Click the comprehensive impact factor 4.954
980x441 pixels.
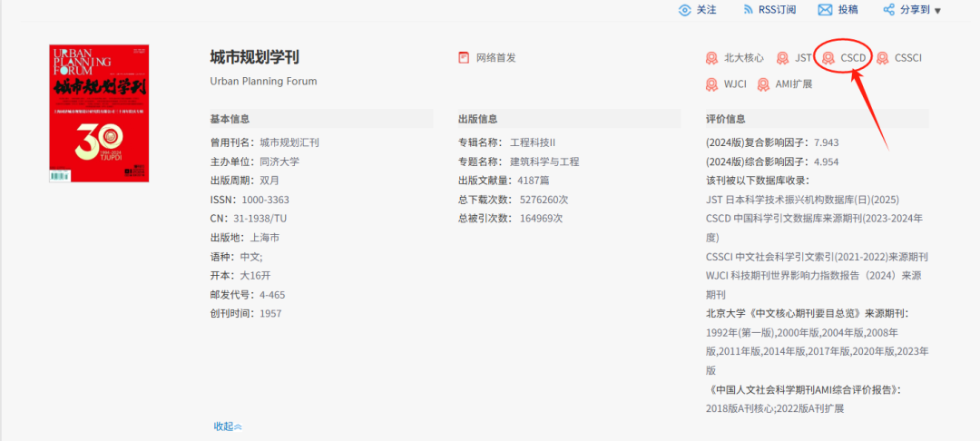[827, 162]
